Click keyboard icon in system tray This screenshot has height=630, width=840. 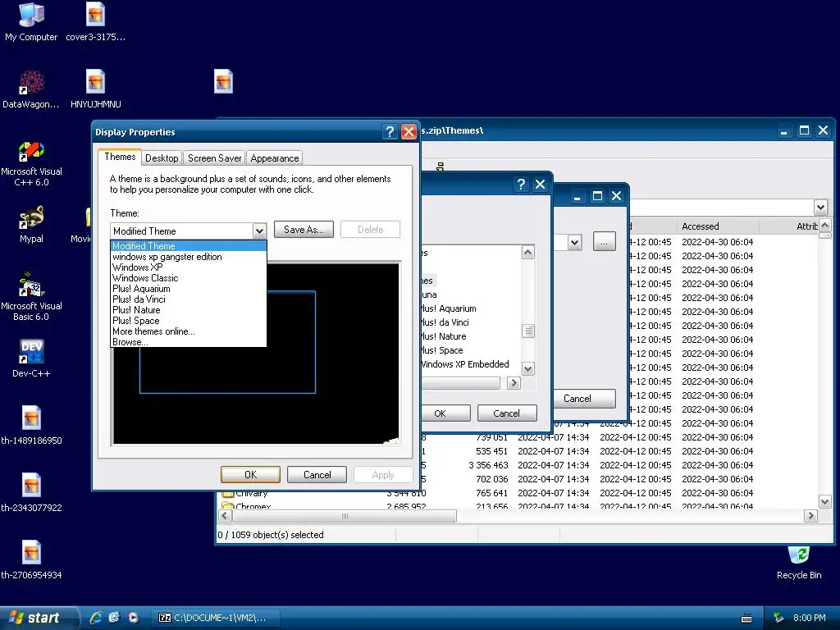pos(746,619)
